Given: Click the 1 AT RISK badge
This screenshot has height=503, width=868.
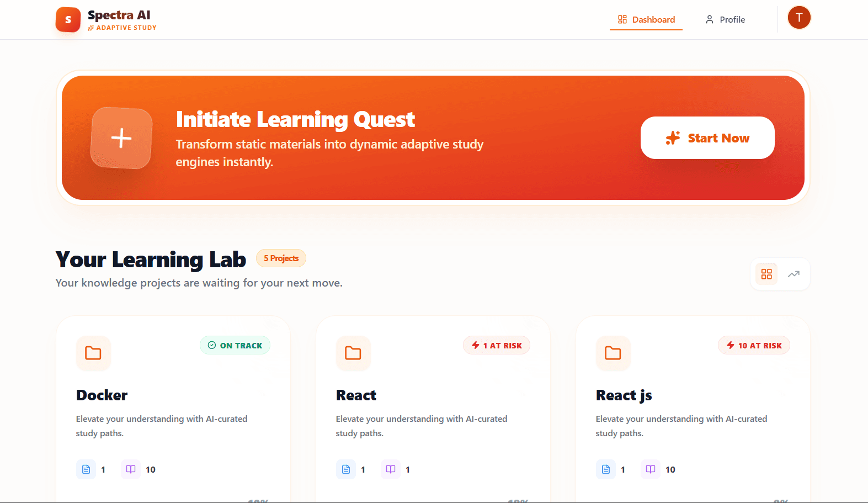Looking at the screenshot, I should pos(497,346).
